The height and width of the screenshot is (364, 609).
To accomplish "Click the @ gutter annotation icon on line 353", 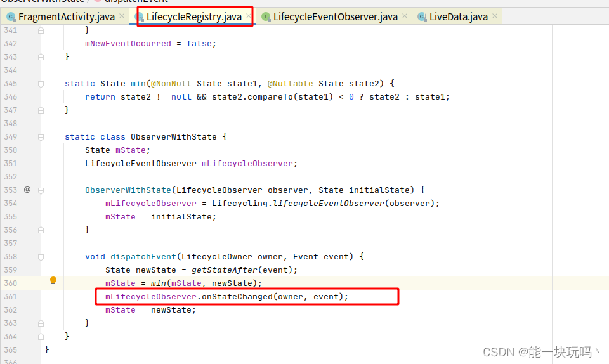I will point(27,190).
